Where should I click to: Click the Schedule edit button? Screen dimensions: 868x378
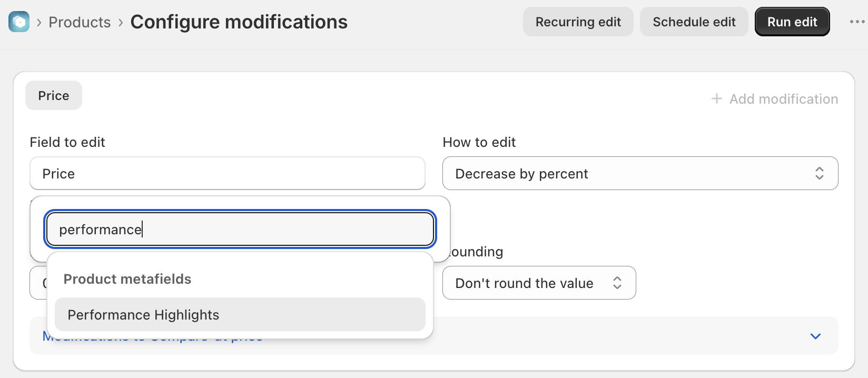[694, 22]
